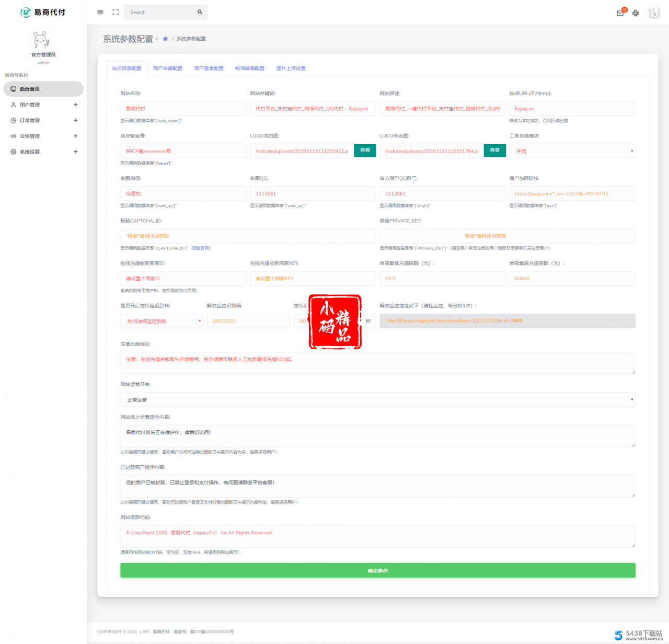Click inside the 网站底部代码 text area
The width and height of the screenshot is (669, 644).
point(378,536)
